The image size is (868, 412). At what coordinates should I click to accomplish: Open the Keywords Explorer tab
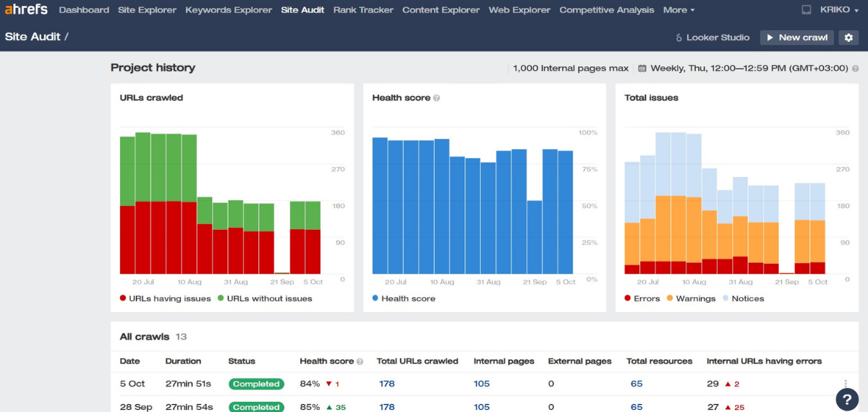[229, 10]
